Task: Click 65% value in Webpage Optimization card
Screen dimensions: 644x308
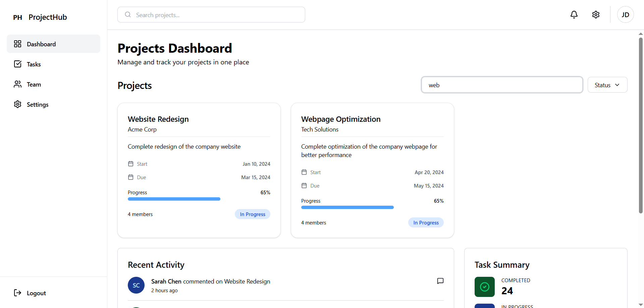Action: tap(439, 201)
